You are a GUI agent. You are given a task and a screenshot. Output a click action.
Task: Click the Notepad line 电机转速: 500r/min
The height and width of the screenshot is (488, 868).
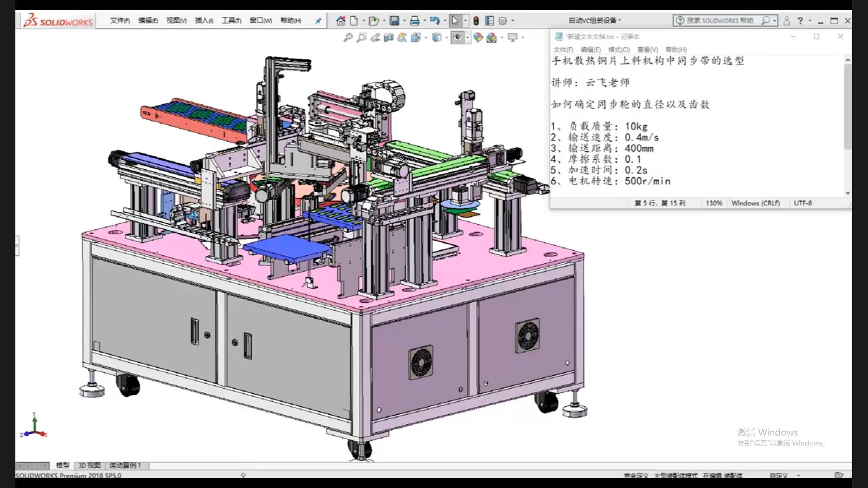coord(610,181)
